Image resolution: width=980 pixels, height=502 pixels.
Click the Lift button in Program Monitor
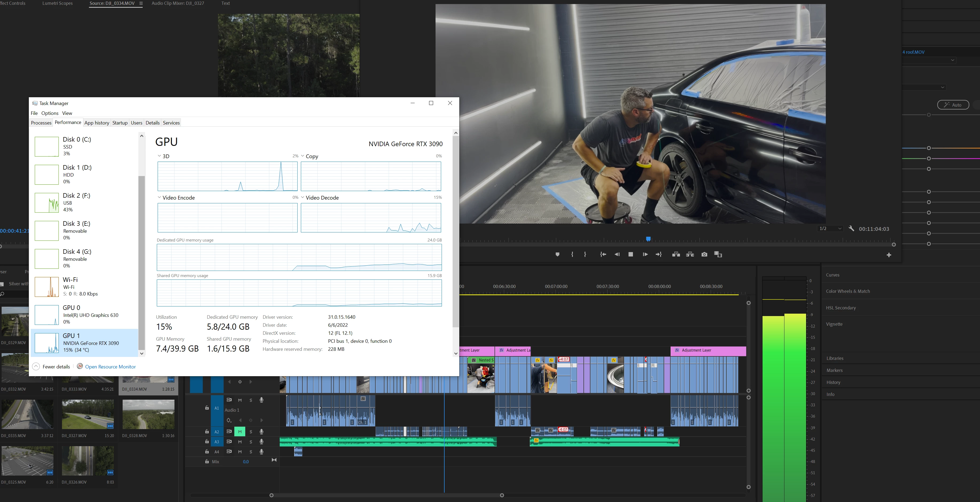point(676,254)
